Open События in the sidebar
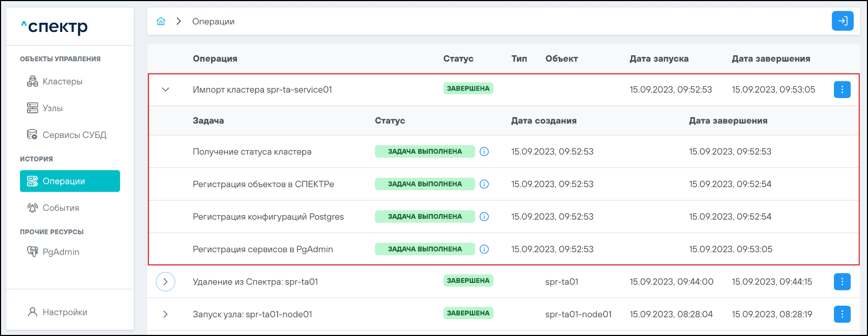 click(x=61, y=208)
